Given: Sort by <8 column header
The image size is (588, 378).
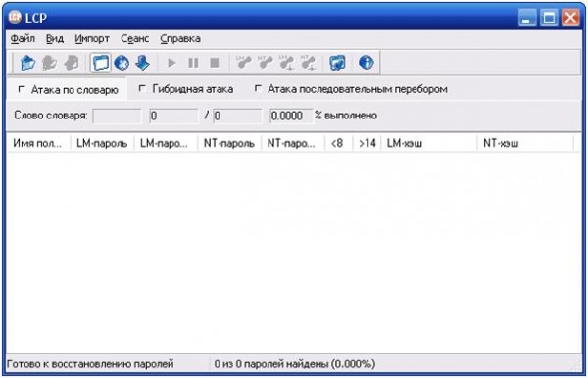Looking at the screenshot, I should tap(339, 143).
